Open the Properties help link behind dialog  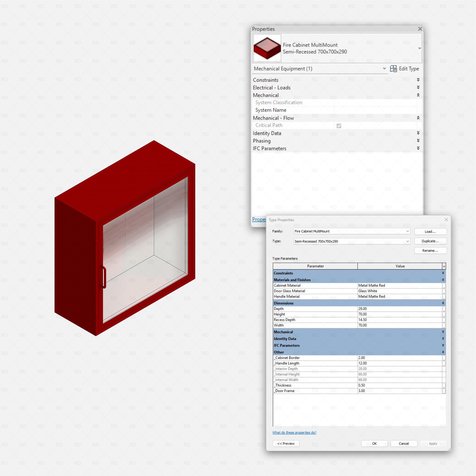259,219
